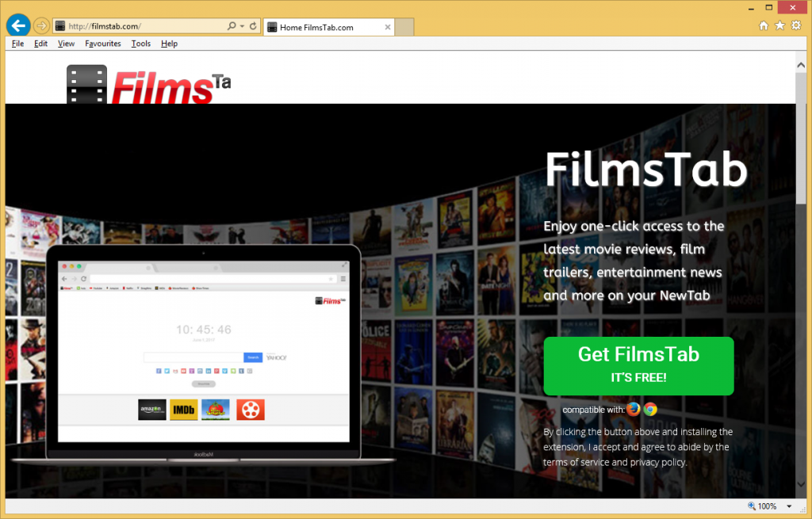Click the IMDb tile in laptop preview
Screen dimensions: 812x519
click(x=184, y=410)
